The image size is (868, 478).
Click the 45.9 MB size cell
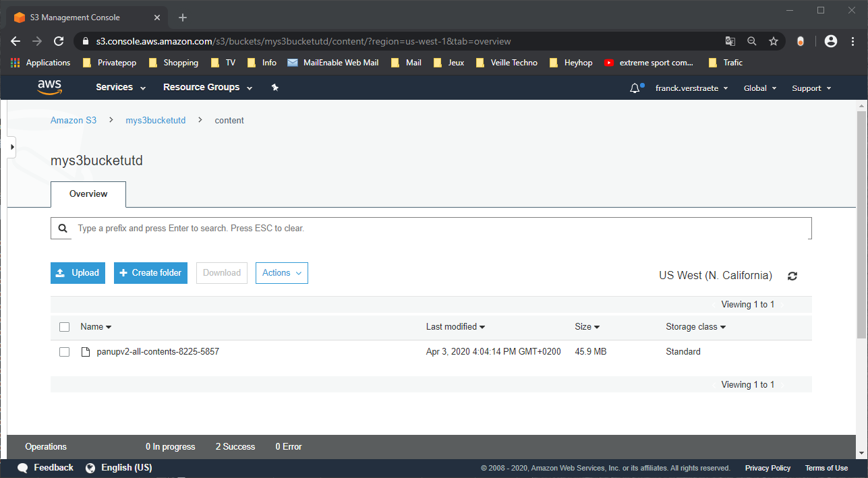point(590,352)
